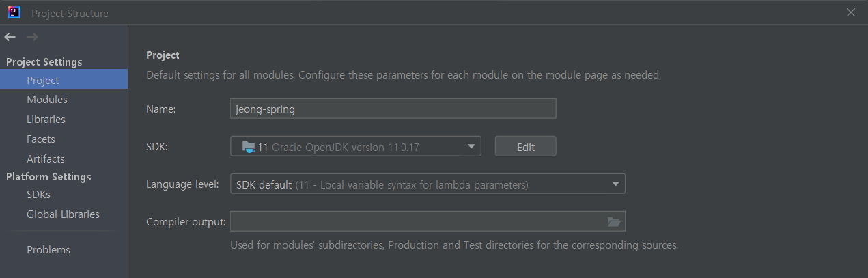Click the project Name text field

point(393,109)
